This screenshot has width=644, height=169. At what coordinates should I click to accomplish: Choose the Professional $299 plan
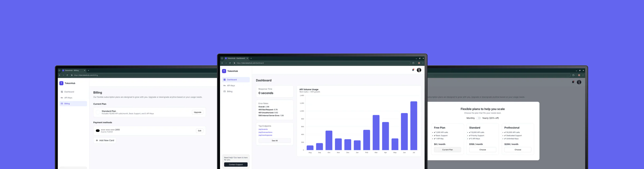(518, 150)
